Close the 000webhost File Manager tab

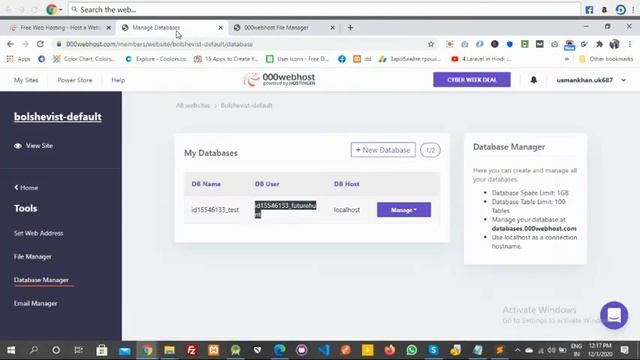(x=332, y=28)
